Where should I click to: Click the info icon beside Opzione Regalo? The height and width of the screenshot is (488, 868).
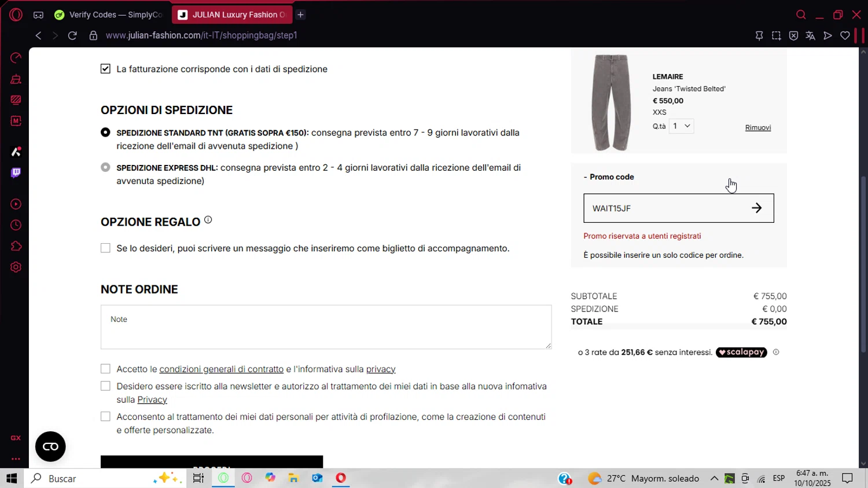(x=208, y=220)
